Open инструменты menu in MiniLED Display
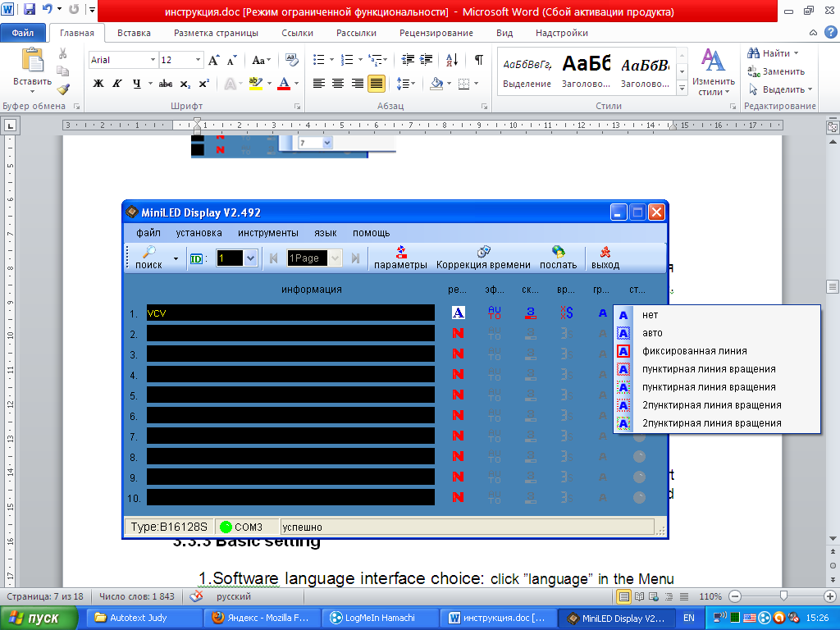840x630 pixels. pyautogui.click(x=268, y=233)
